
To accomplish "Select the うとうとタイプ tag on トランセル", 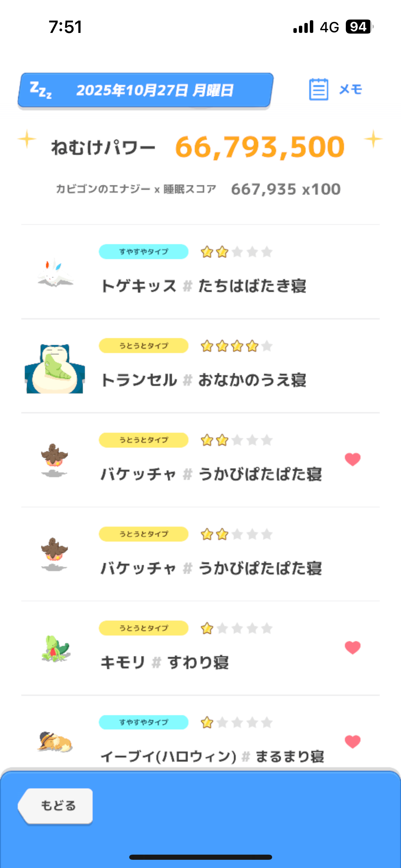I will pyautogui.click(x=144, y=346).
